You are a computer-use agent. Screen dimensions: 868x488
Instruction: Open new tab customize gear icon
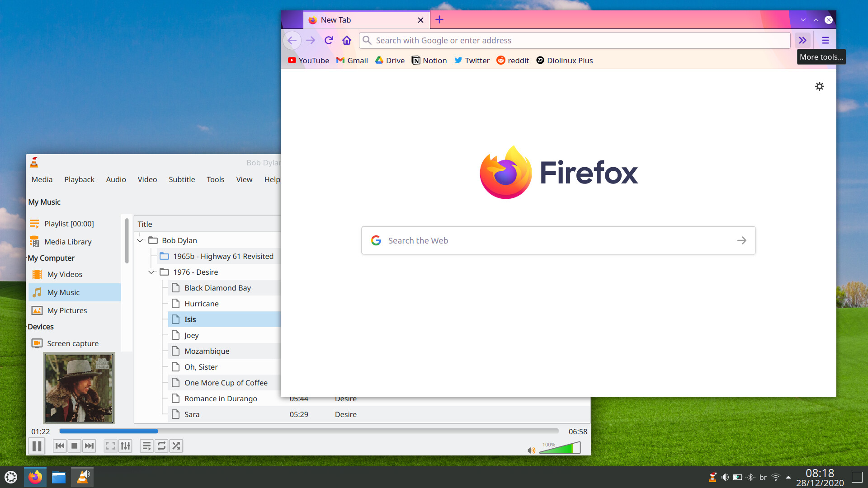click(819, 86)
